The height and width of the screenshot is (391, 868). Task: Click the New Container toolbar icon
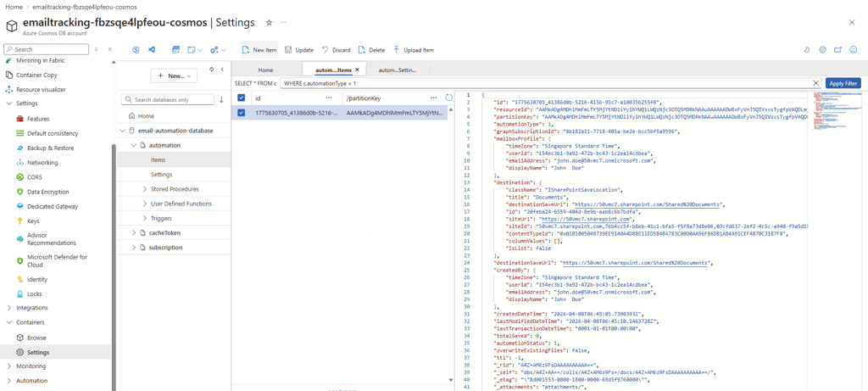pyautogui.click(x=176, y=50)
